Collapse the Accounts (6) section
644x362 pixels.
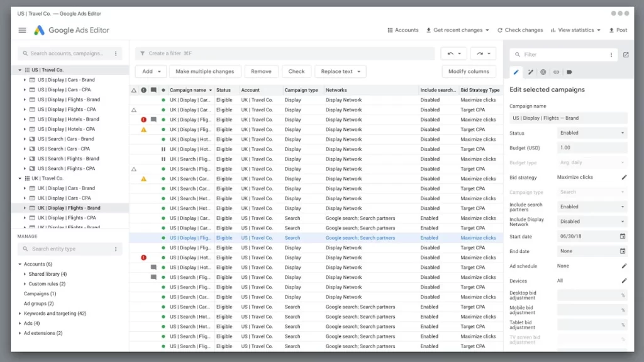click(19, 264)
